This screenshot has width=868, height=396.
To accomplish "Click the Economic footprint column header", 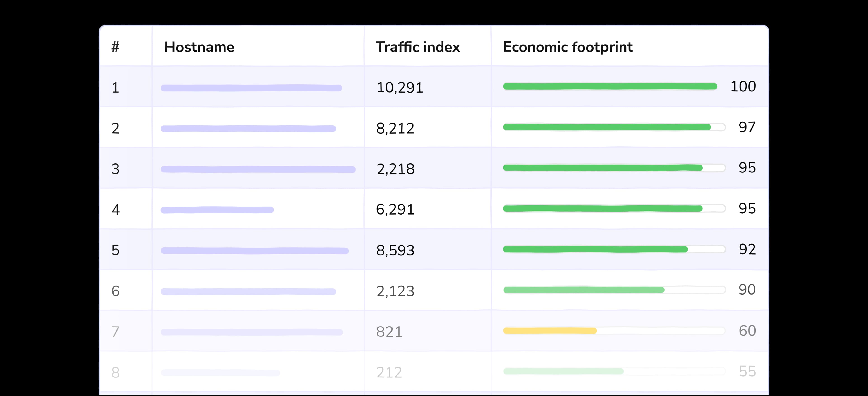I will click(x=568, y=47).
